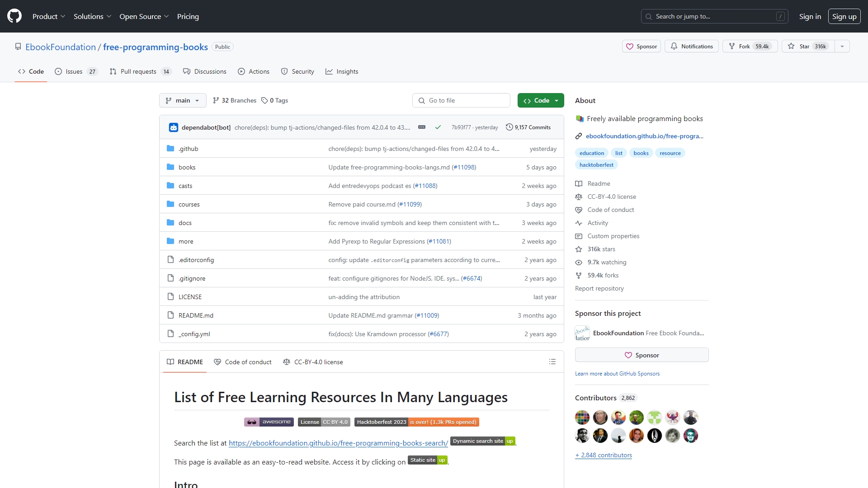Expand commit message ellipsis icon
This screenshot has height=488, width=868.
point(422,127)
